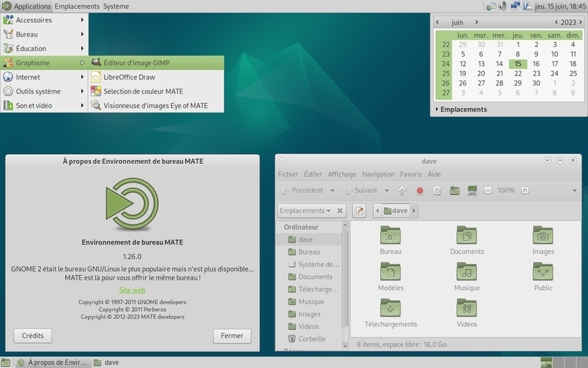Viewport: 588px width, 368px height.
Task: Select day 22 in June calendar
Action: click(x=518, y=73)
